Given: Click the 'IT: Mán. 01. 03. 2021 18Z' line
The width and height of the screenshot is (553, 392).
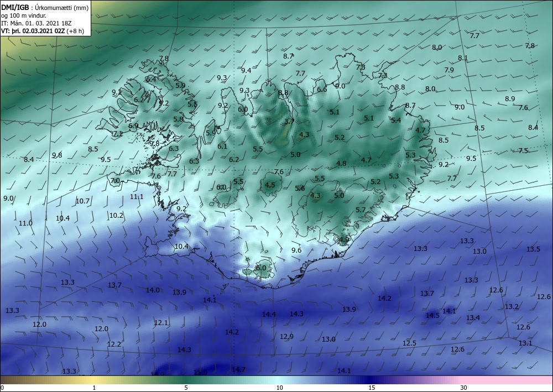Looking at the screenshot, I should pos(36,23).
